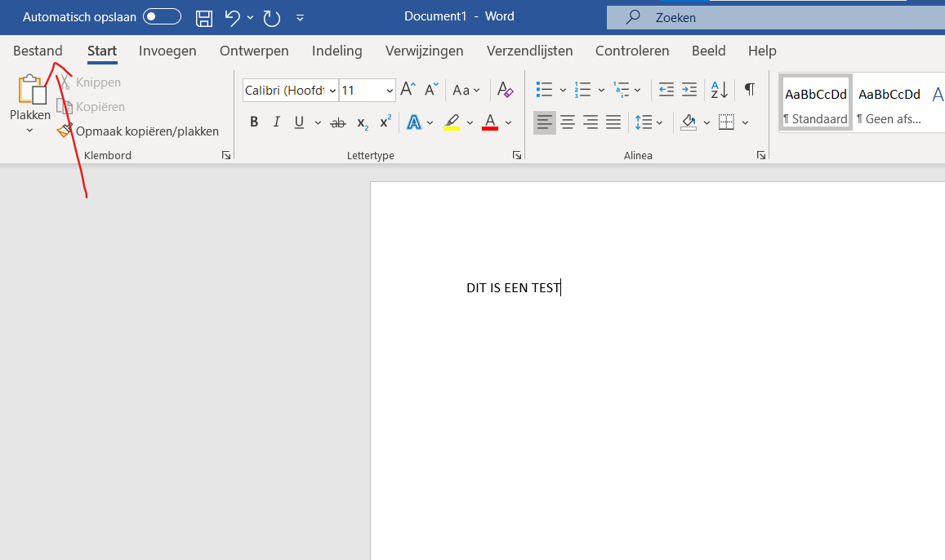Undo the last action
Image resolution: width=945 pixels, height=560 pixels.
coord(233,17)
